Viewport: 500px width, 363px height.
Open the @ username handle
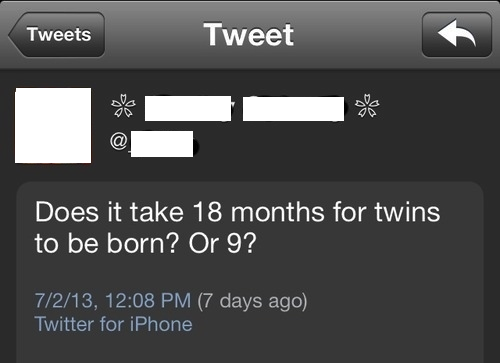[152, 144]
